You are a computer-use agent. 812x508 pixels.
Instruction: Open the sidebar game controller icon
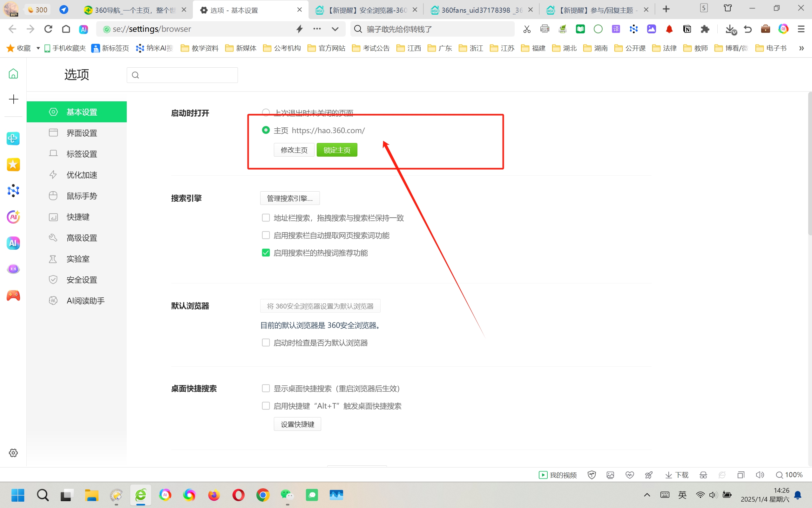pos(13,296)
